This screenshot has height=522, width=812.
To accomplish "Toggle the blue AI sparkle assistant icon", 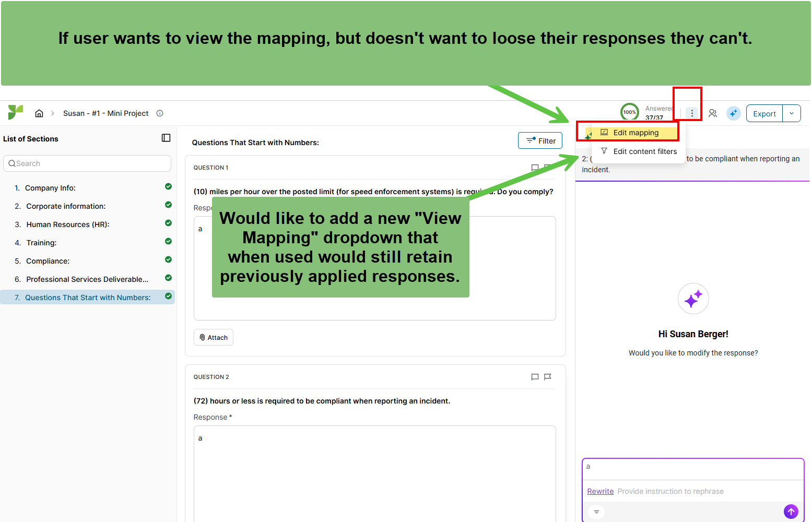I will [x=734, y=113].
